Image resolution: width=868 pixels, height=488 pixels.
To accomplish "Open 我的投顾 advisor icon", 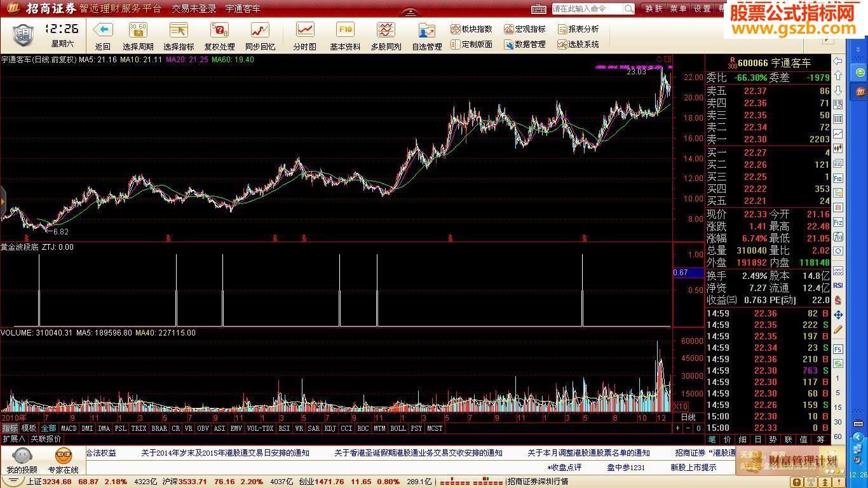I will click(22, 460).
